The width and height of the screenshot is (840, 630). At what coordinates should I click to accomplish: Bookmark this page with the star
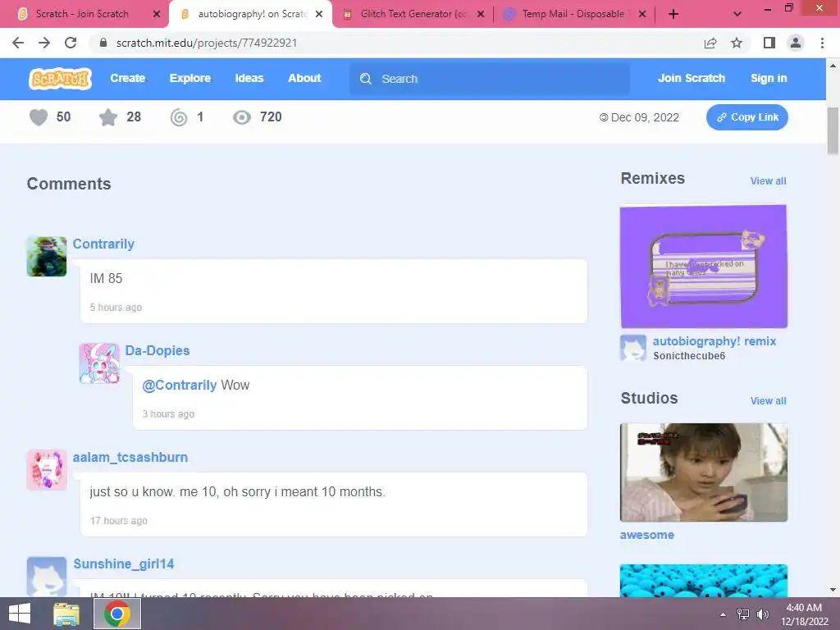click(x=737, y=43)
